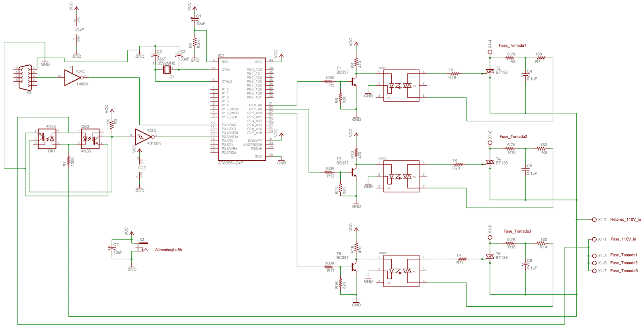This screenshot has height=329, width=644.
Task: Click the 'XTAL1' pin label
Action: coord(226,70)
